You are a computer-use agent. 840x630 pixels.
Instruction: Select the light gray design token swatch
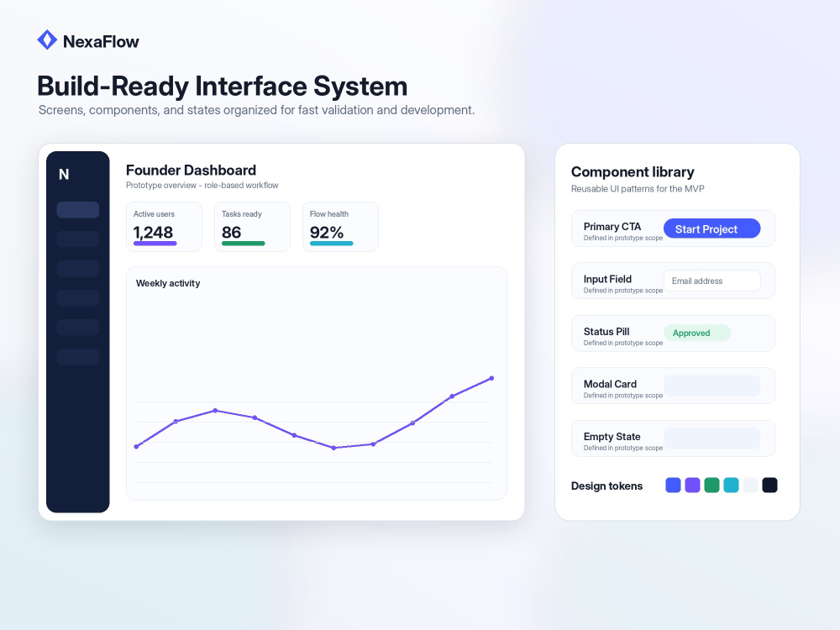coord(750,486)
